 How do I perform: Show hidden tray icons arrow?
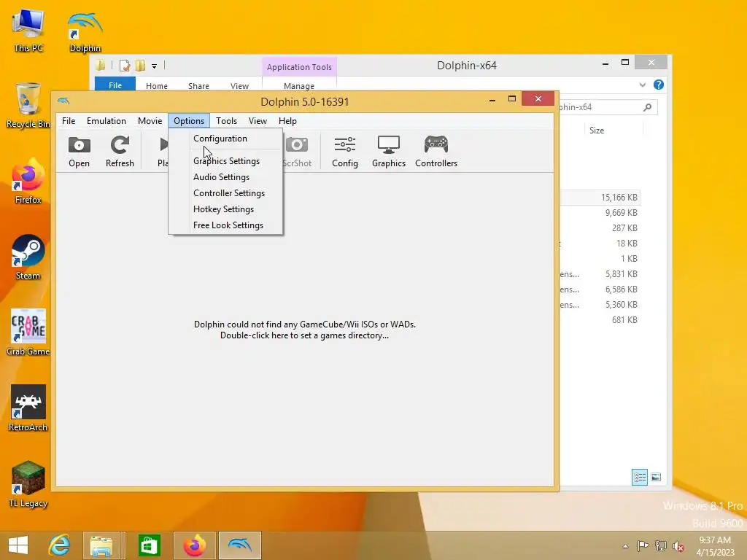pyautogui.click(x=625, y=546)
